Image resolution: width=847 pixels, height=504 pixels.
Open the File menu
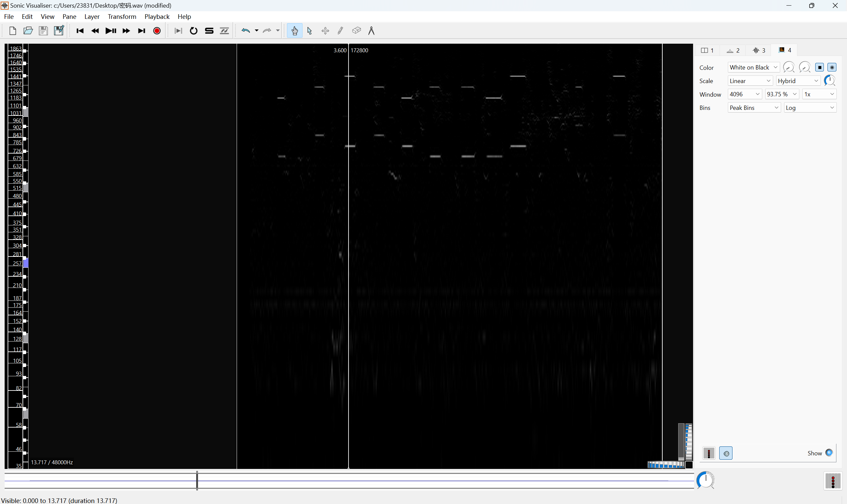pyautogui.click(x=9, y=17)
